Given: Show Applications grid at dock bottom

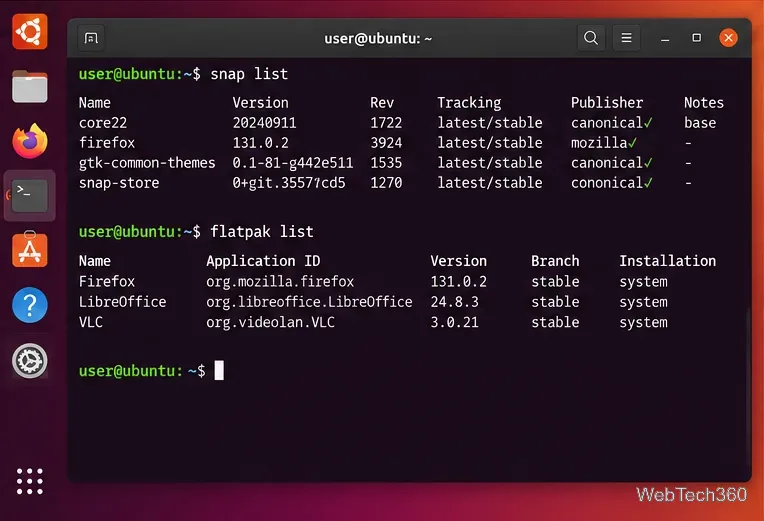Looking at the screenshot, I should pos(30,482).
